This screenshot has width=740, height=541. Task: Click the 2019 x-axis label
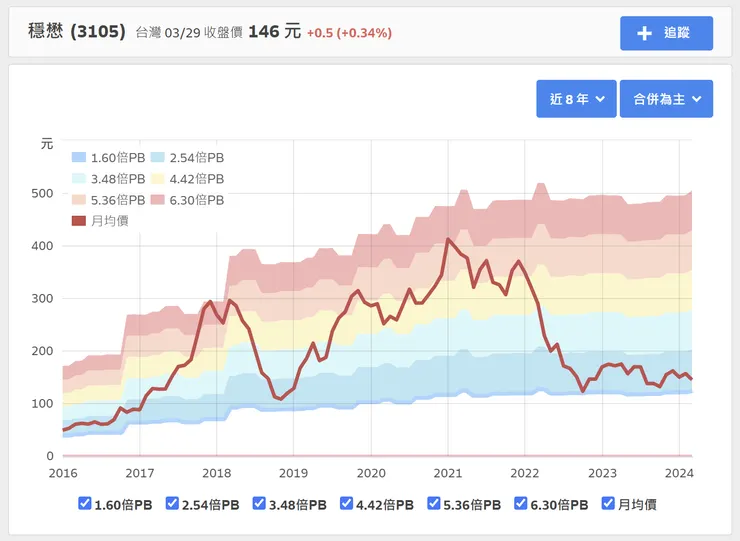point(293,473)
